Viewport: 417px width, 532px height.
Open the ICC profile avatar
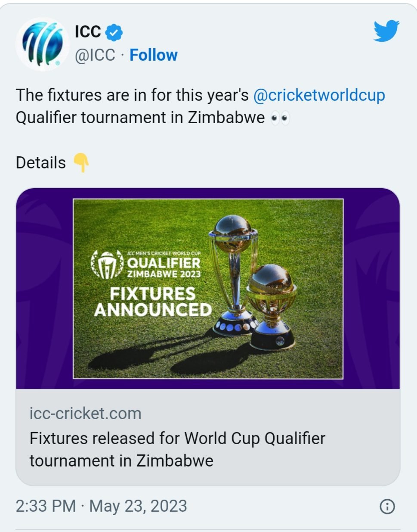43,44
